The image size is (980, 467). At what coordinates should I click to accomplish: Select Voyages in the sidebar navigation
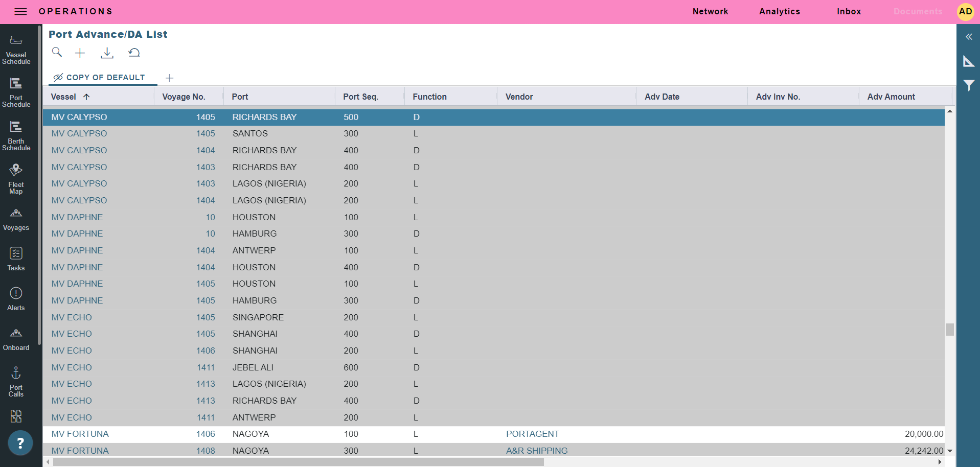16,219
